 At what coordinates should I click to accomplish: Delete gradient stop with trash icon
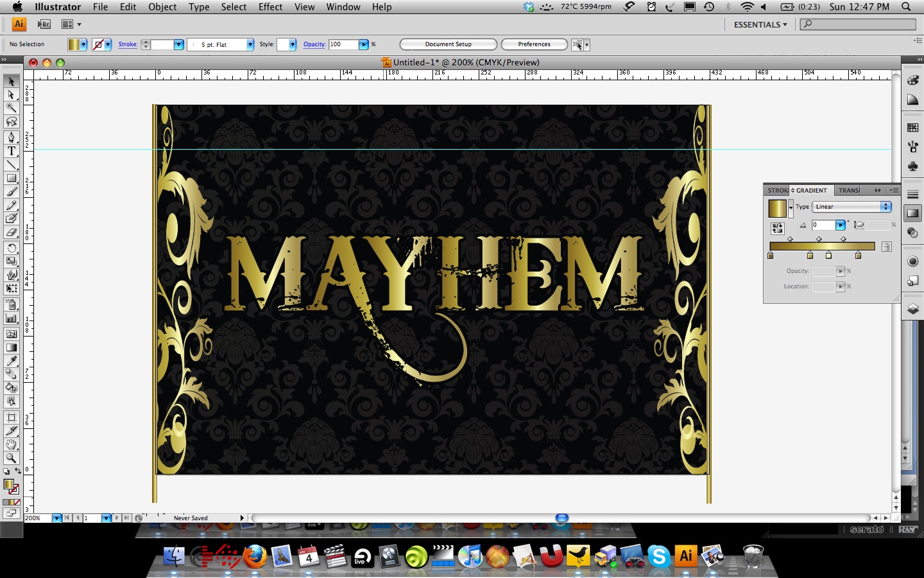point(886,247)
